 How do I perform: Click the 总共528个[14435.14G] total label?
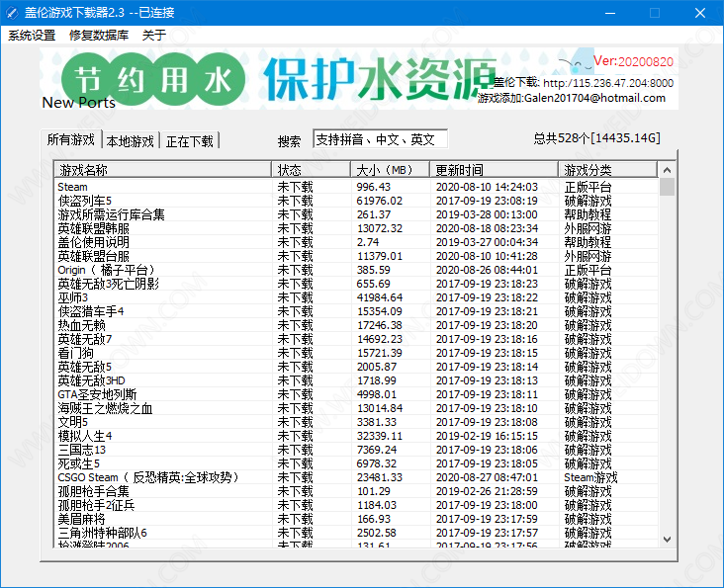click(596, 138)
